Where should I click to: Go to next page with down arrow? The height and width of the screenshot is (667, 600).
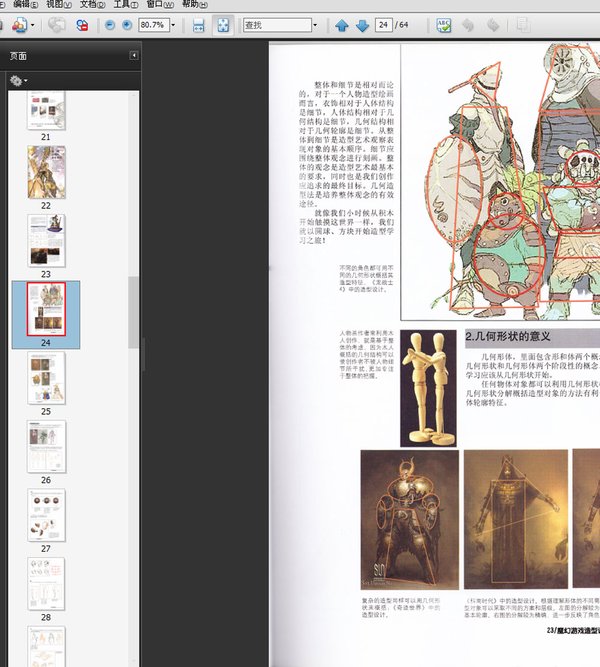(x=362, y=26)
